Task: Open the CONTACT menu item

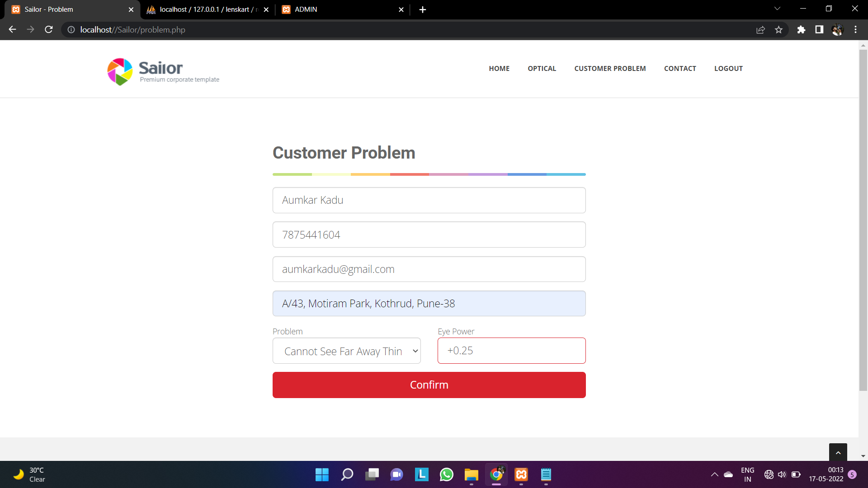Action: pos(680,69)
